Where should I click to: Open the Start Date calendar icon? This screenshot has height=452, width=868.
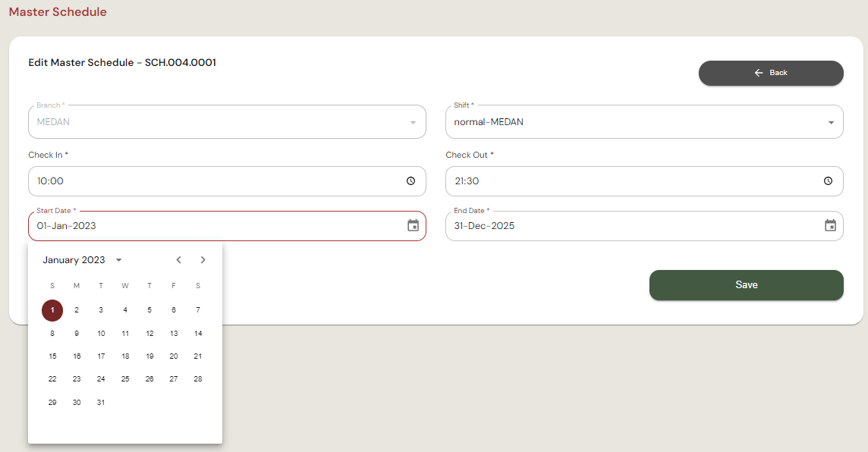pos(413,225)
